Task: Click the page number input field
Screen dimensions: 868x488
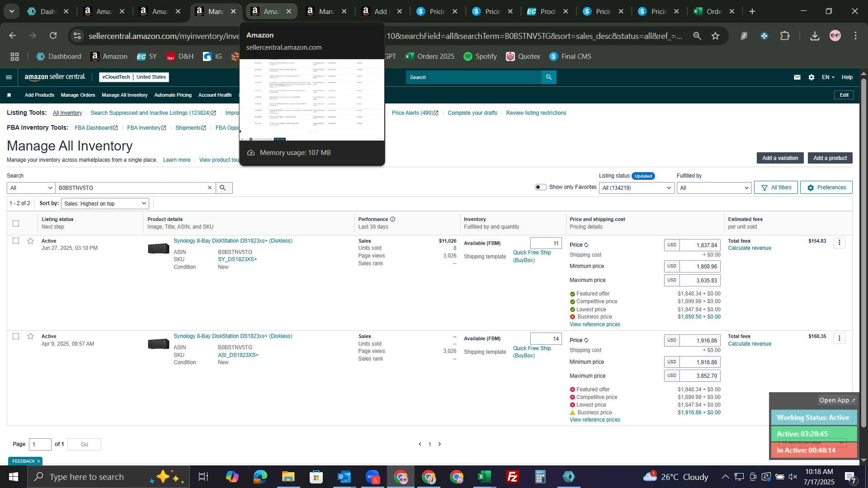Action: [40, 444]
